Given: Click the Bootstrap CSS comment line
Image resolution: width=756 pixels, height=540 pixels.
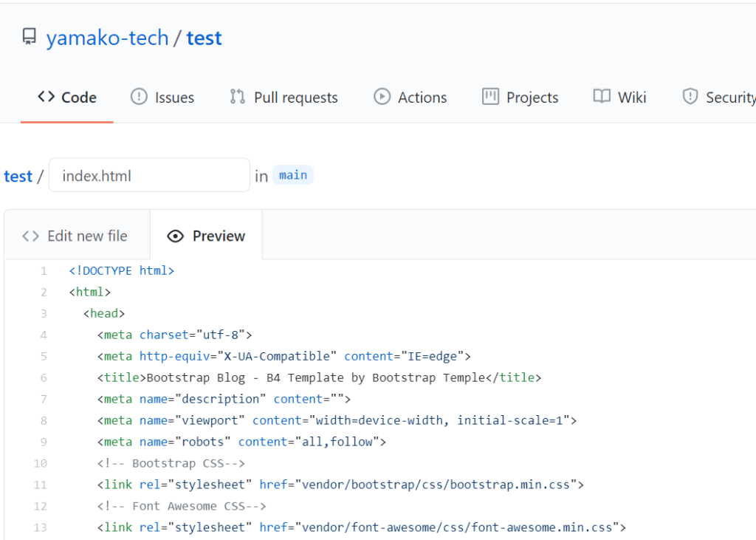Looking at the screenshot, I should [x=171, y=463].
